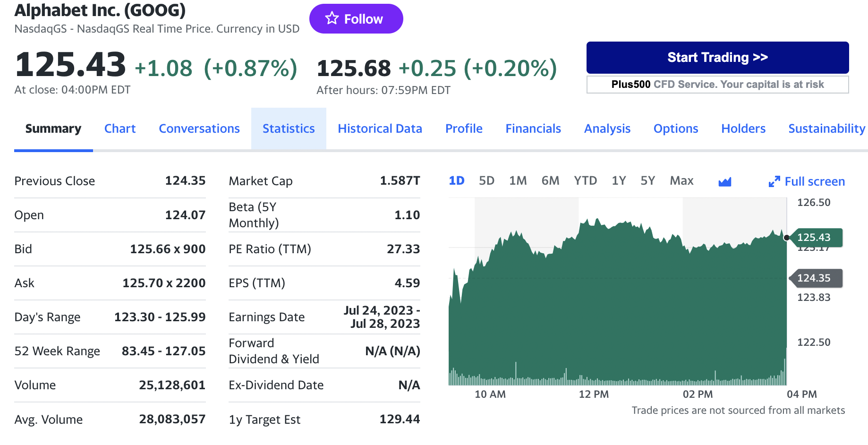Click 1y Target Est value 129.44

400,419
